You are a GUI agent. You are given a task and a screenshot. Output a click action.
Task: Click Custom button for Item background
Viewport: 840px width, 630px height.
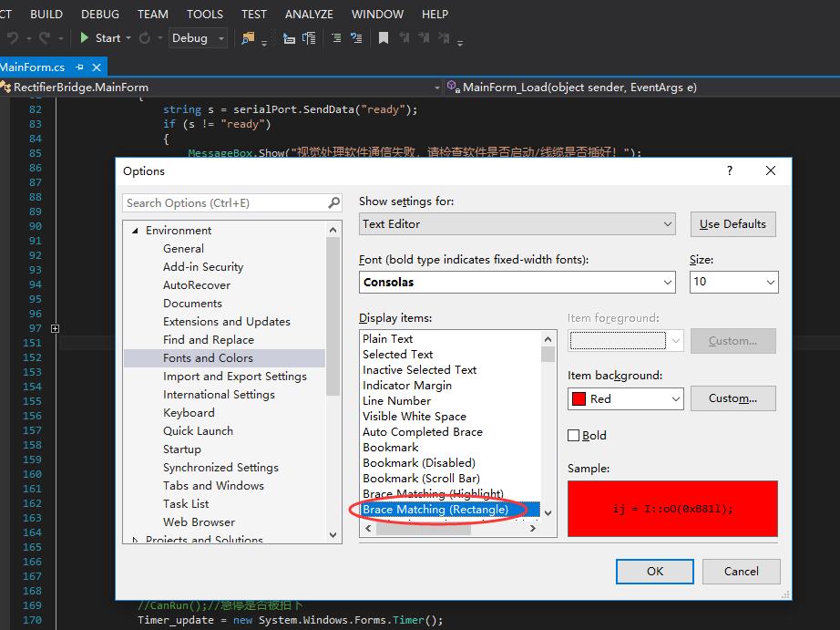732,398
